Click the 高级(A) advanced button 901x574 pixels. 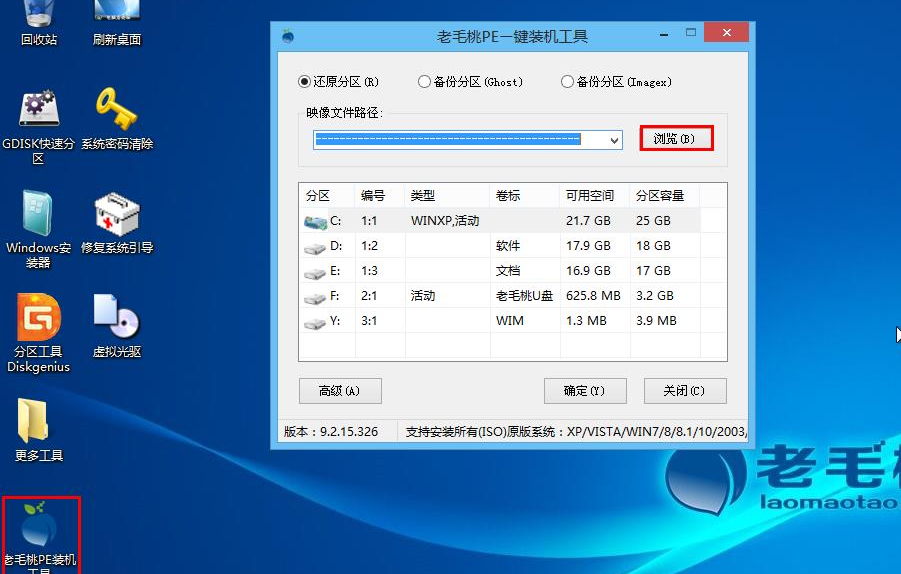[x=340, y=391]
